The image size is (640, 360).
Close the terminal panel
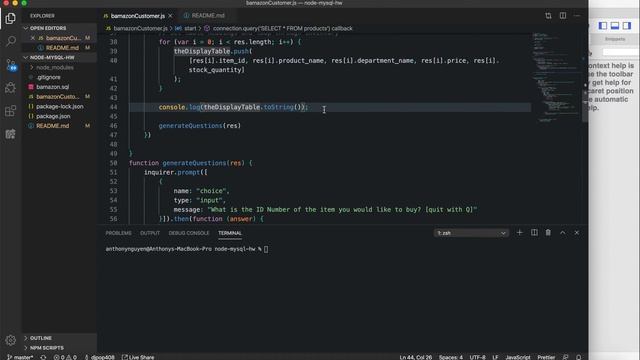coord(577,233)
